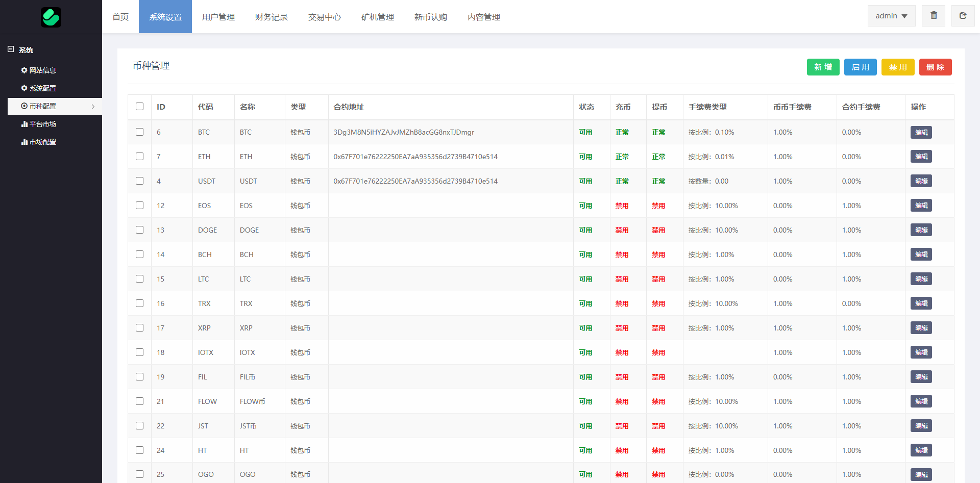This screenshot has width=980, height=483.
Task: Click the logout arrow icon at top right
Action: (x=963, y=16)
